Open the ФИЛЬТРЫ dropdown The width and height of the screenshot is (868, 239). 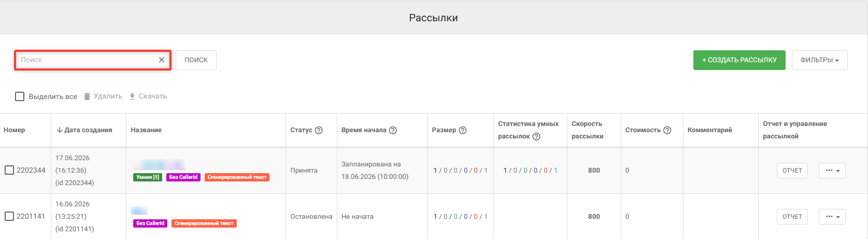819,60
